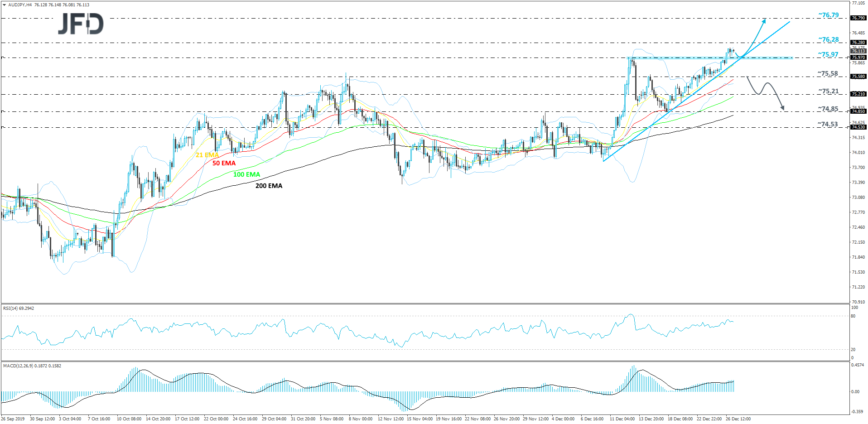This screenshot has height=424, width=868.
Task: Click the 76.280 price tag on axis
Action: [x=858, y=43]
